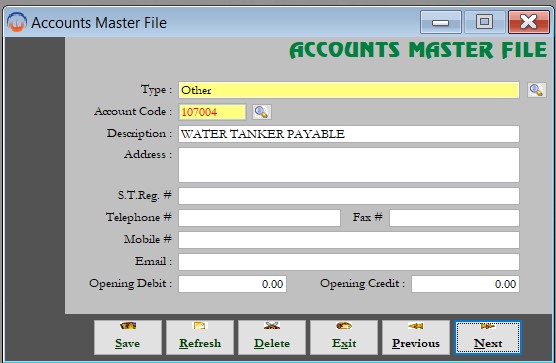Maximize the Accounts Master File window

484,22
